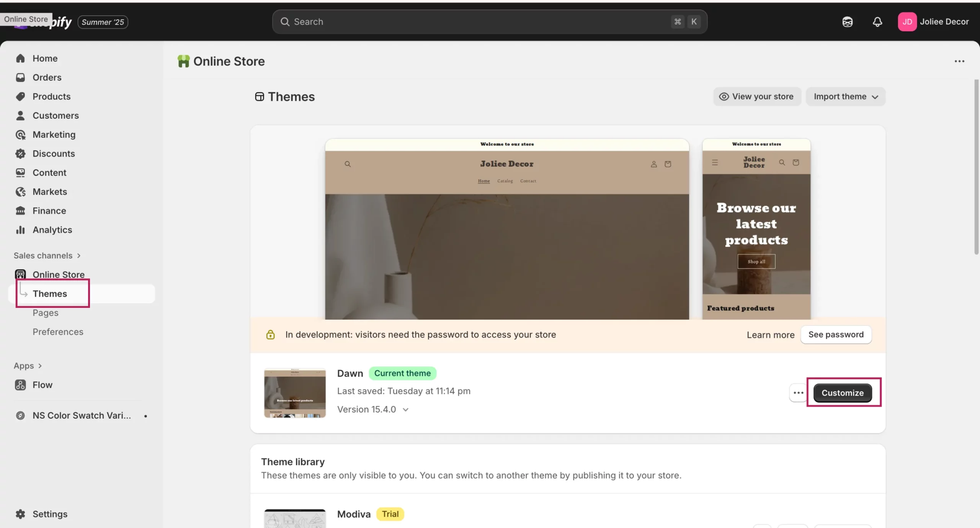The width and height of the screenshot is (980, 528).
Task: Click the lock icon in development banner
Action: point(270,335)
